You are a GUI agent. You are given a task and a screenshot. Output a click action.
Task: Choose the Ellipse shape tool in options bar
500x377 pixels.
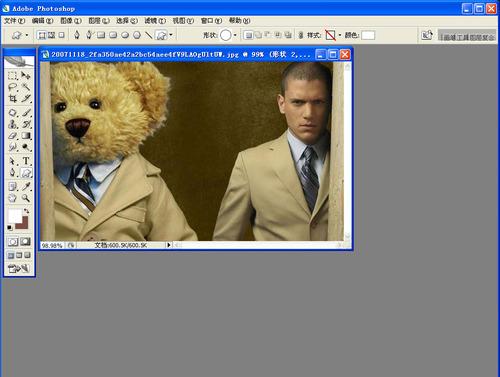[x=125, y=35]
